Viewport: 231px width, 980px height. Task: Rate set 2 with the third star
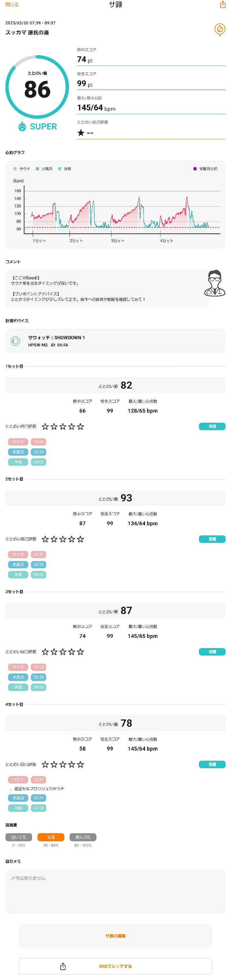[63, 539]
